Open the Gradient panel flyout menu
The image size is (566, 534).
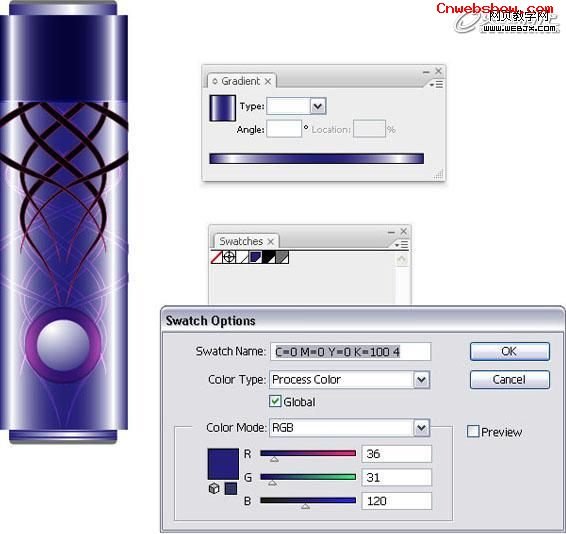[x=436, y=84]
